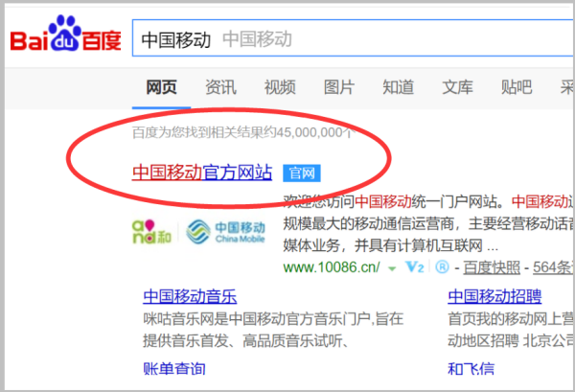This screenshot has height=392, width=575.
Task: Open the 中国移动招聘 sublink
Action: pyautogui.click(x=494, y=296)
